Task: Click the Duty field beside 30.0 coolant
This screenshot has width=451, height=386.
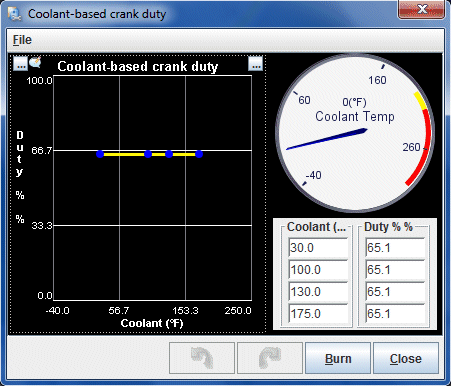Action: tap(395, 247)
